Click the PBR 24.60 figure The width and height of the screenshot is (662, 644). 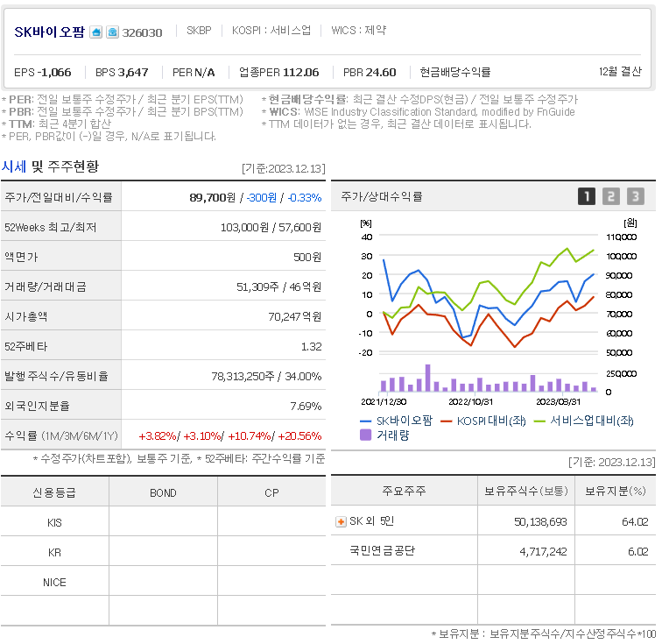pos(370,72)
